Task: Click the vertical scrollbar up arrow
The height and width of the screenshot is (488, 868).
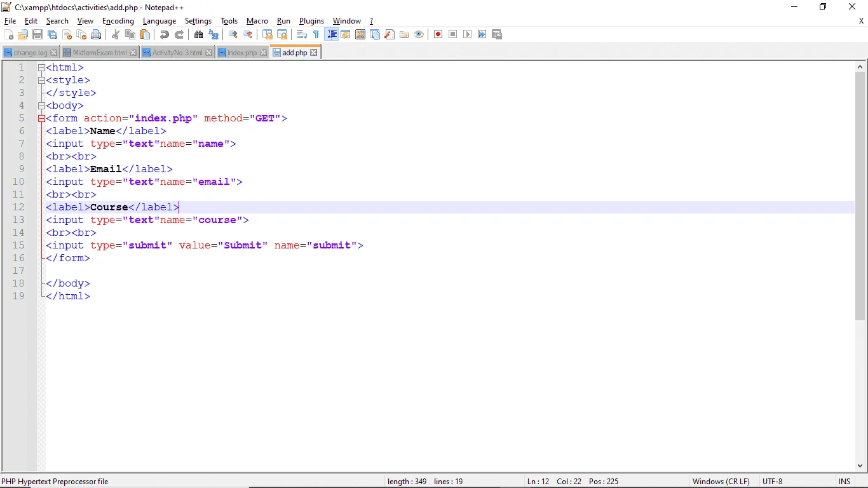Action: 861,66
